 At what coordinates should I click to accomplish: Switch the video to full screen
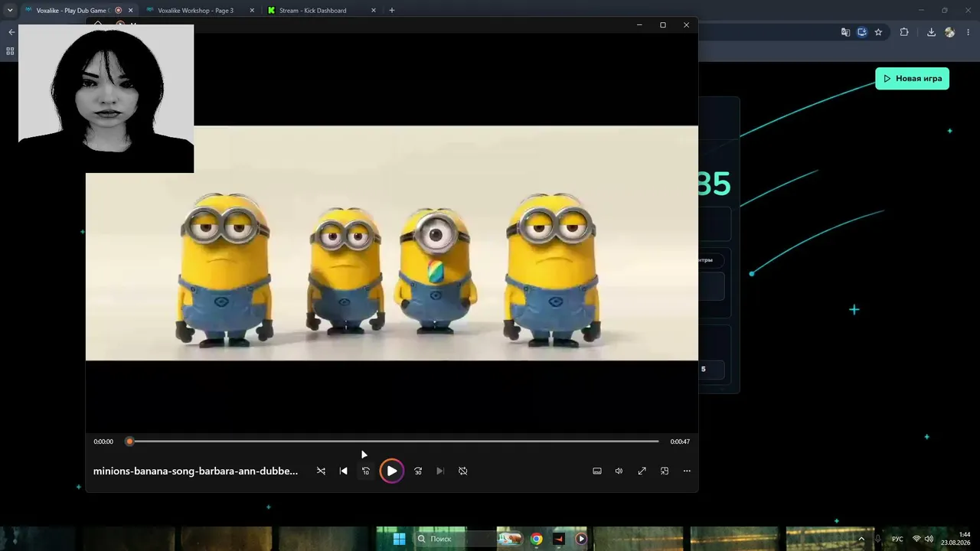[642, 471]
